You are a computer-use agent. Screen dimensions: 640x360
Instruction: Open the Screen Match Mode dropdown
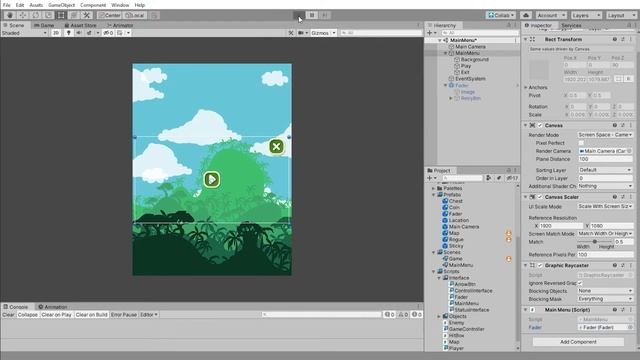(605, 233)
